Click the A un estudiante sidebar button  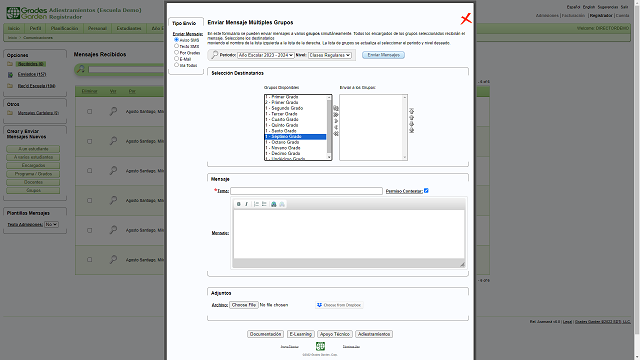(33, 149)
